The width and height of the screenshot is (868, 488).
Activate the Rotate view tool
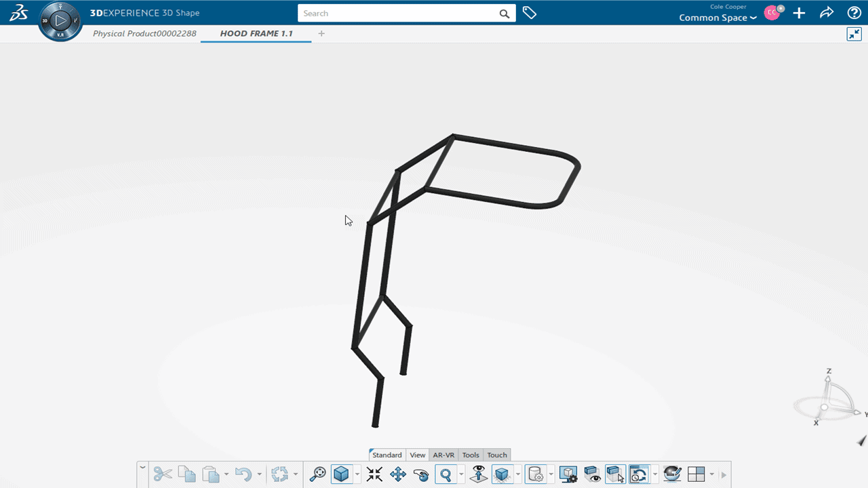point(421,474)
